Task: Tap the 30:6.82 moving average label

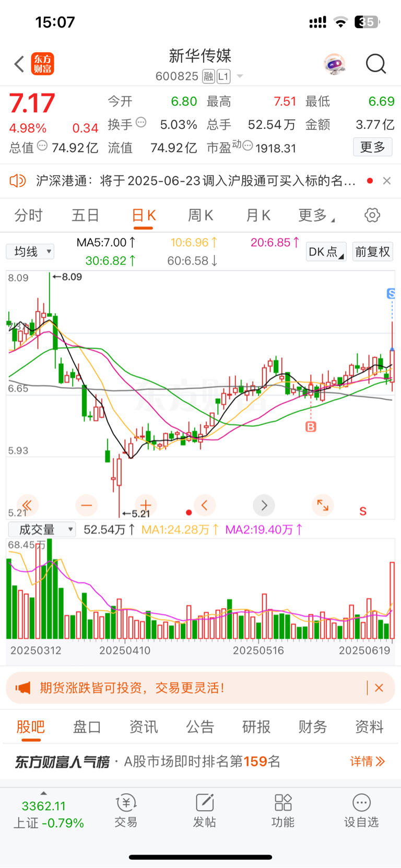Action: tap(110, 260)
